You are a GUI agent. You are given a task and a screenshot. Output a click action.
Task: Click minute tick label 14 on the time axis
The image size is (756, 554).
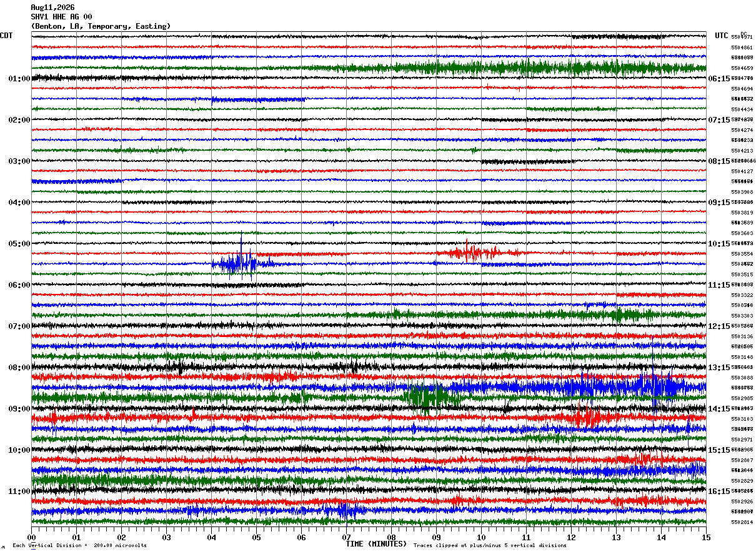click(661, 537)
